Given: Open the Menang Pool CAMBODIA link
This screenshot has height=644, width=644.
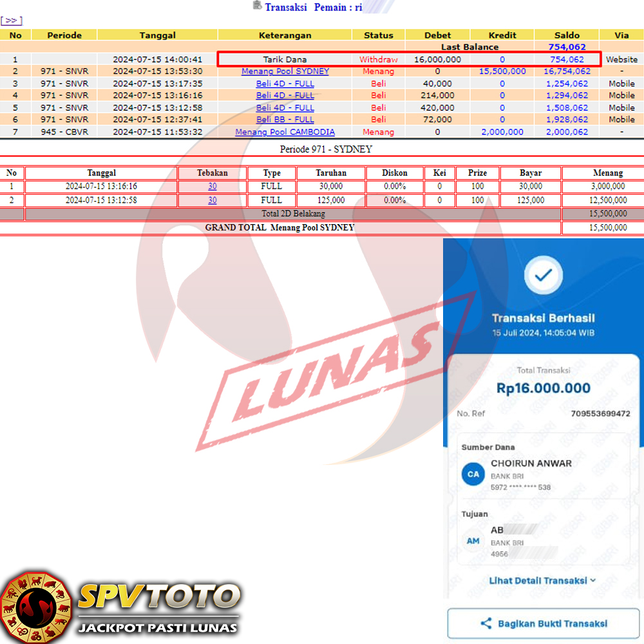Looking at the screenshot, I should (285, 132).
